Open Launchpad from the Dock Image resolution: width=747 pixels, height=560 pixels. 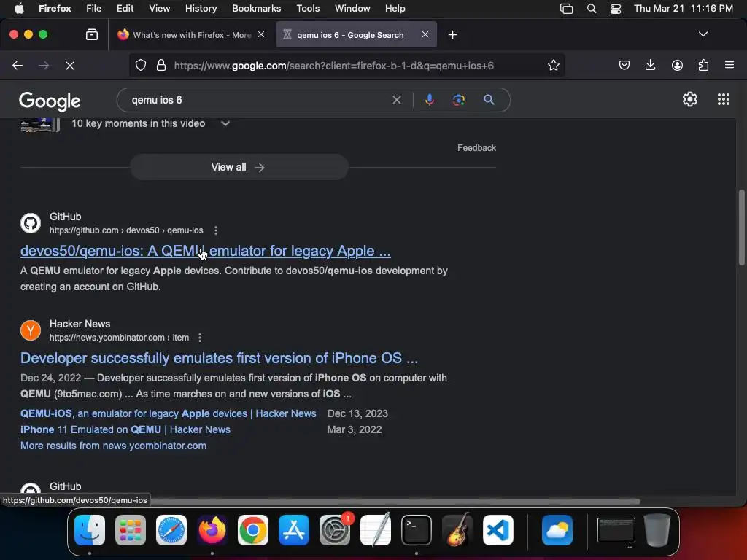tap(131, 530)
